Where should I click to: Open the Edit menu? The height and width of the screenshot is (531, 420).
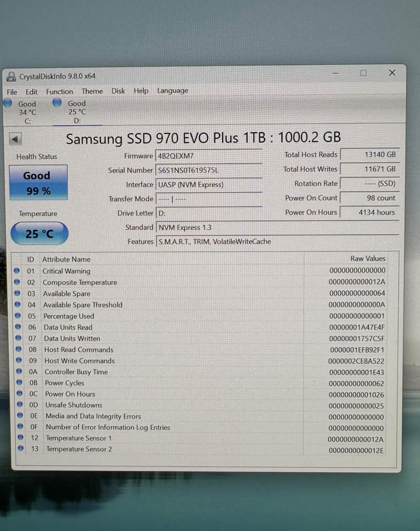tap(31, 92)
